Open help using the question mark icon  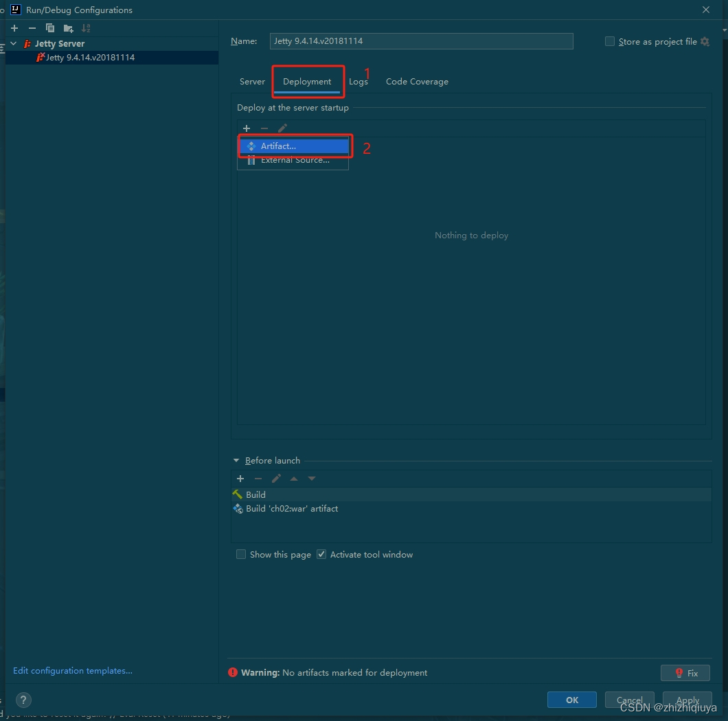(23, 700)
